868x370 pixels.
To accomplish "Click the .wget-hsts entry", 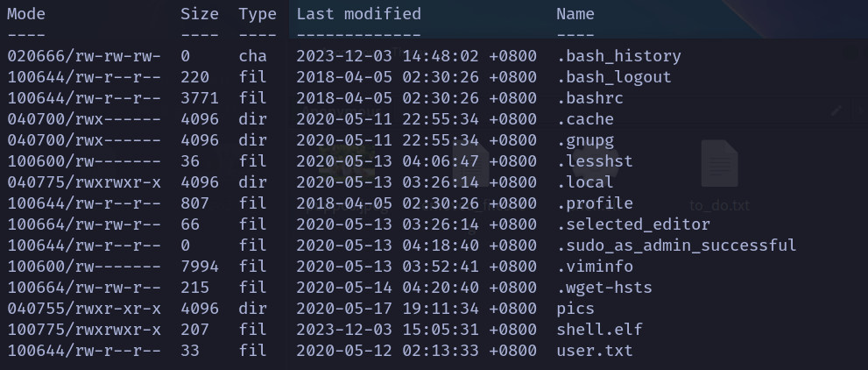I will click(604, 288).
